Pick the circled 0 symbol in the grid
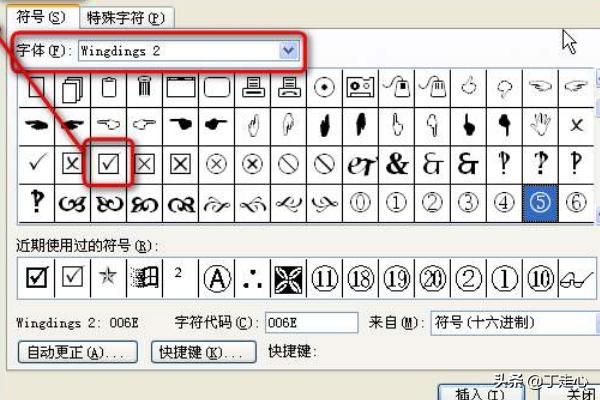This screenshot has width=600, height=400. [x=360, y=202]
